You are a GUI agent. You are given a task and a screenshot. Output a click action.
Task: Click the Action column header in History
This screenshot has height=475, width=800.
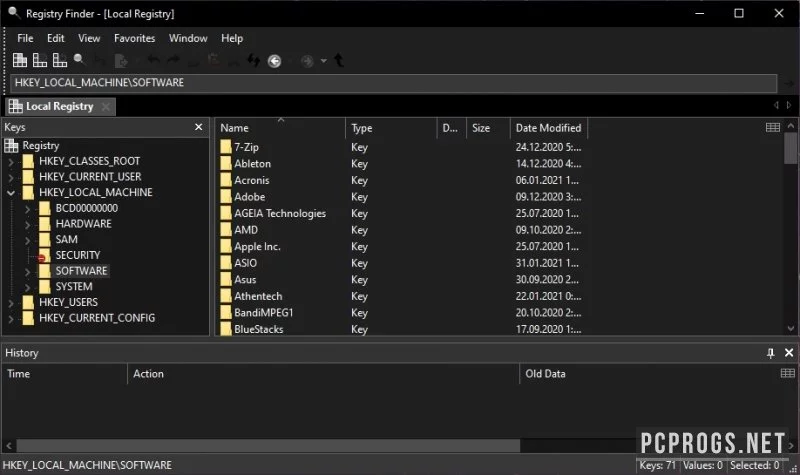(x=323, y=374)
